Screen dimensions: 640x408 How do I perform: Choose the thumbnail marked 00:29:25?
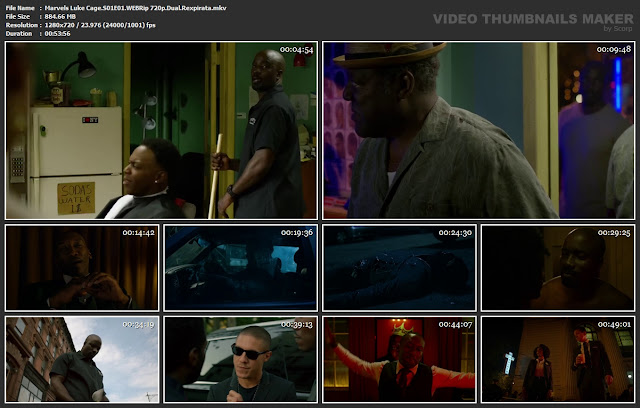(x=558, y=268)
